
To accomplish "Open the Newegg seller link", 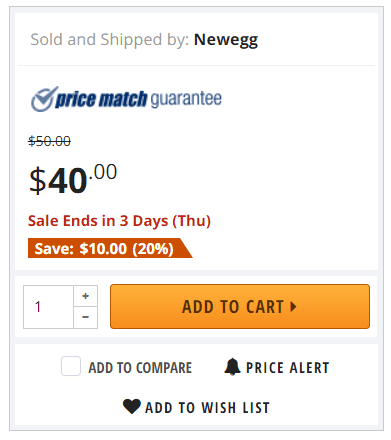I will pyautogui.click(x=226, y=40).
